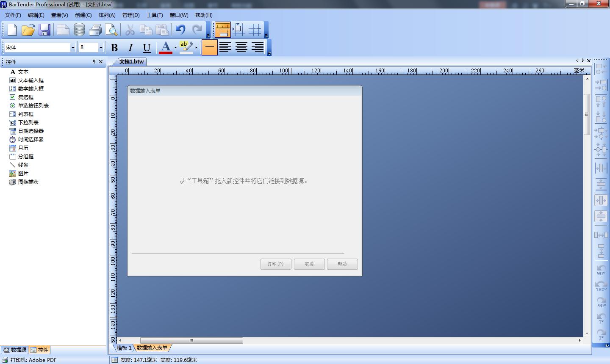The image size is (610, 364).
Task: Click the 打印(P) button on the form
Action: pos(276,264)
